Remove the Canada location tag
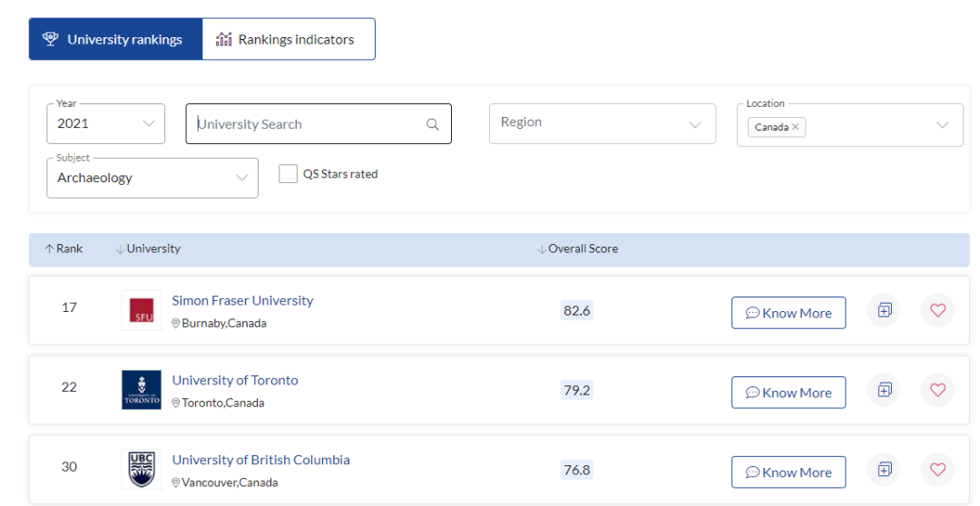The width and height of the screenshot is (980, 506). tap(796, 127)
